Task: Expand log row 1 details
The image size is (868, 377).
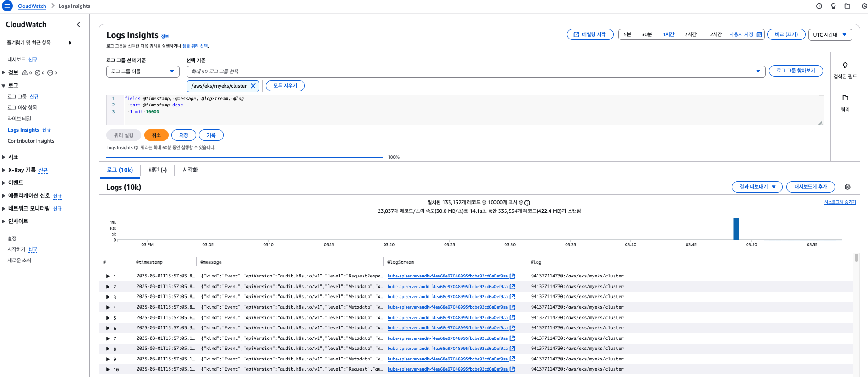Action: (x=108, y=276)
